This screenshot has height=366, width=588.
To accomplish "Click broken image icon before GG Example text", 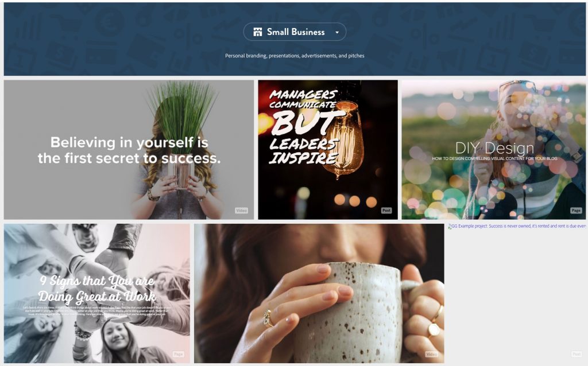I will coord(450,226).
